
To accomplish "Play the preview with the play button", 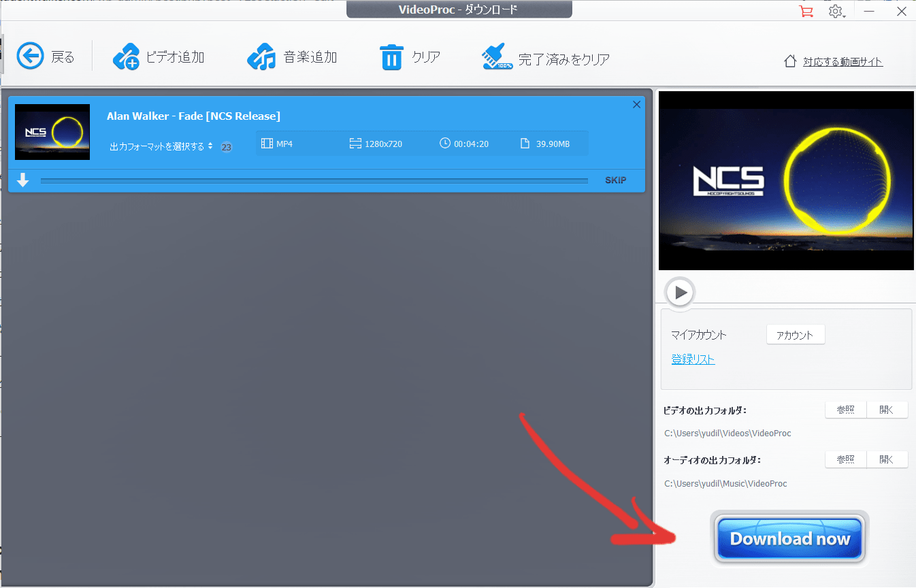I will pos(680,293).
